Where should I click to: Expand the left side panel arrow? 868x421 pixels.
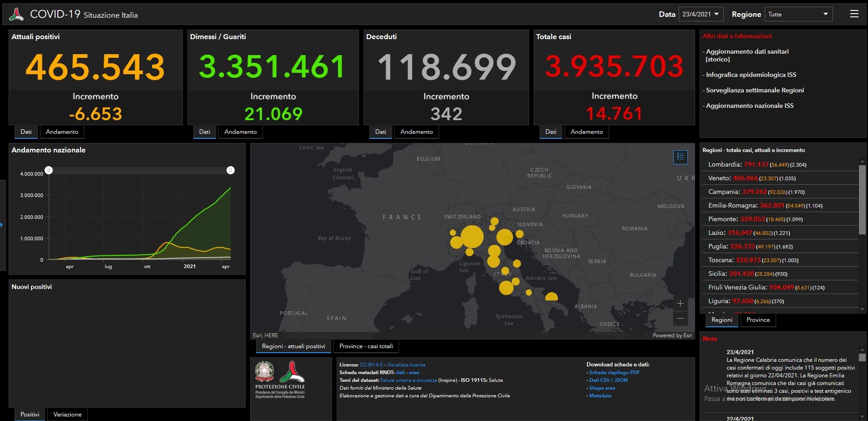coord(2,225)
